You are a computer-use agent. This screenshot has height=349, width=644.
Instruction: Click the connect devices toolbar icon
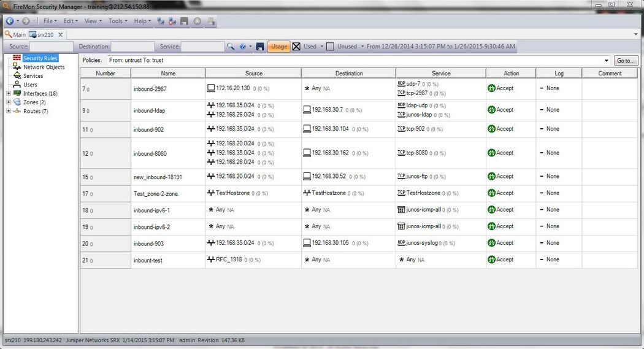click(161, 21)
